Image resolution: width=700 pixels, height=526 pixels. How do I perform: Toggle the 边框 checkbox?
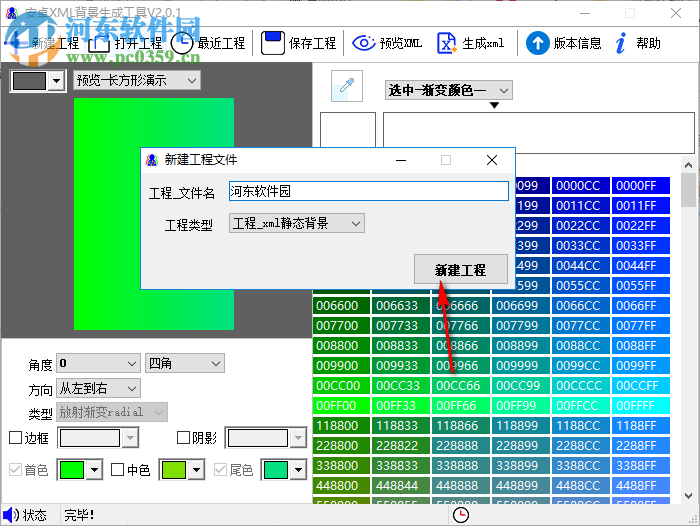point(16,438)
